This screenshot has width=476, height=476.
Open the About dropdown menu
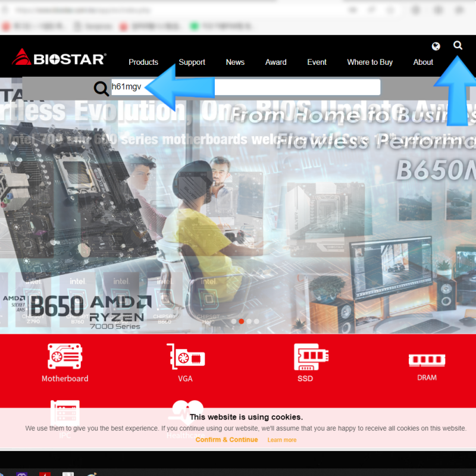[423, 62]
